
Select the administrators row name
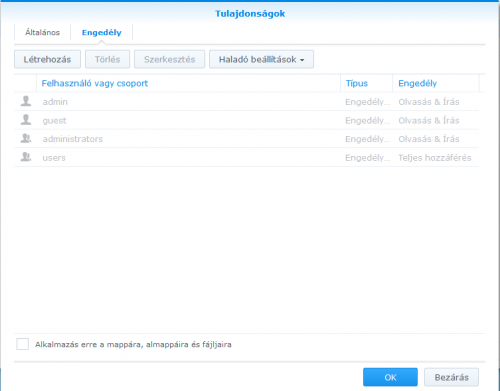(73, 139)
